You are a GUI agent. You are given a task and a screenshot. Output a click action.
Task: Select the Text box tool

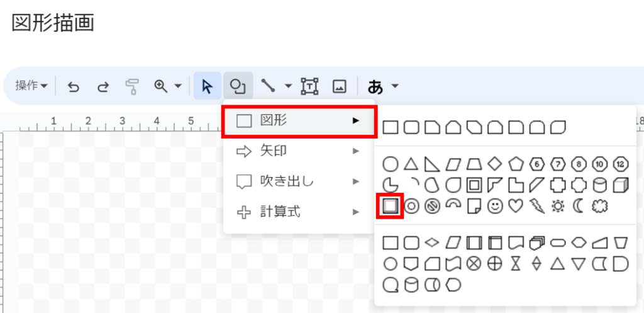click(309, 86)
